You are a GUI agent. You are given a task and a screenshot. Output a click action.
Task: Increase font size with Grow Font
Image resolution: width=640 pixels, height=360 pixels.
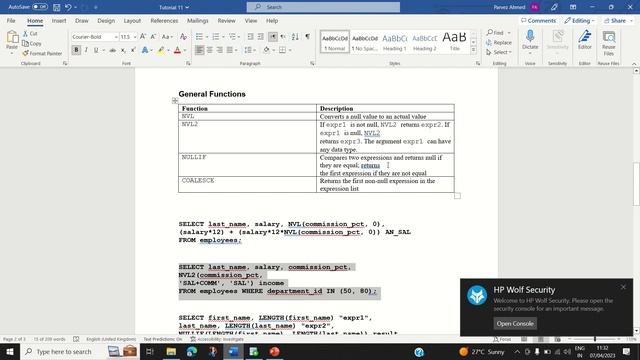pyautogui.click(x=143, y=37)
